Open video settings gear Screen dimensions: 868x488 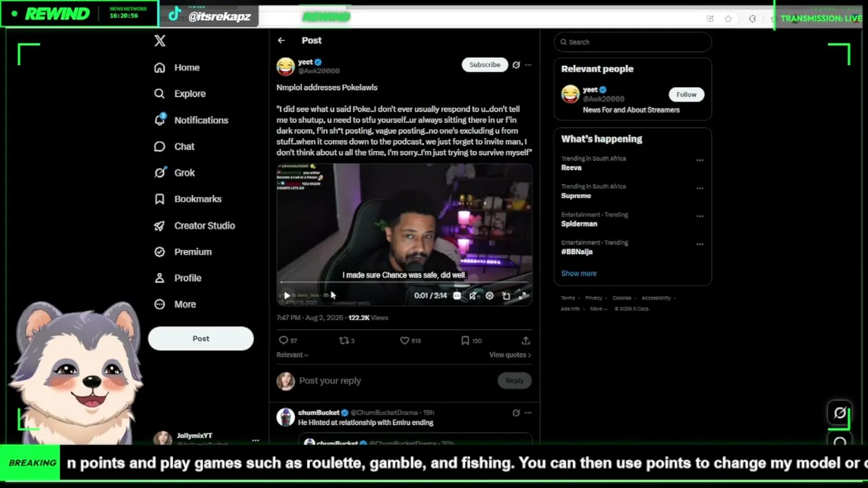490,296
